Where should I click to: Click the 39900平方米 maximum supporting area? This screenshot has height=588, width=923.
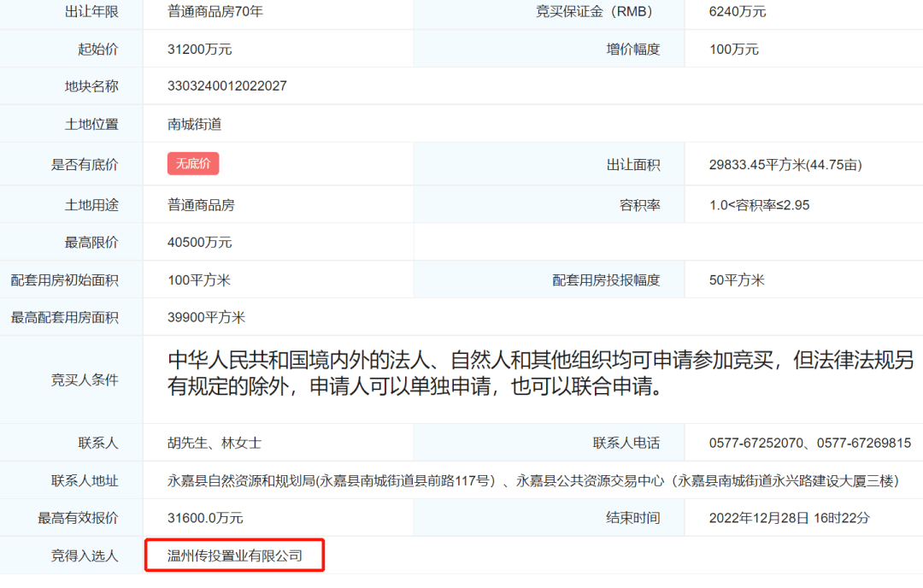point(207,318)
